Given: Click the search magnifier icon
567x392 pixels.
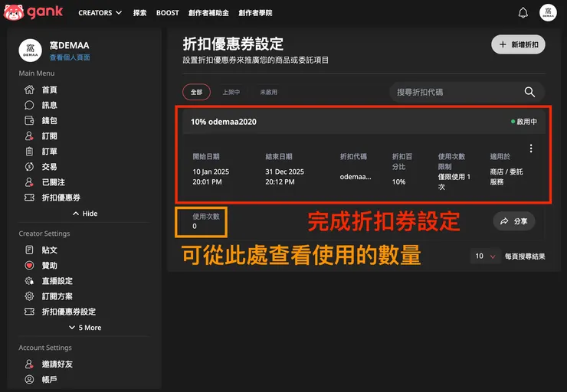Looking at the screenshot, I should 529,92.
